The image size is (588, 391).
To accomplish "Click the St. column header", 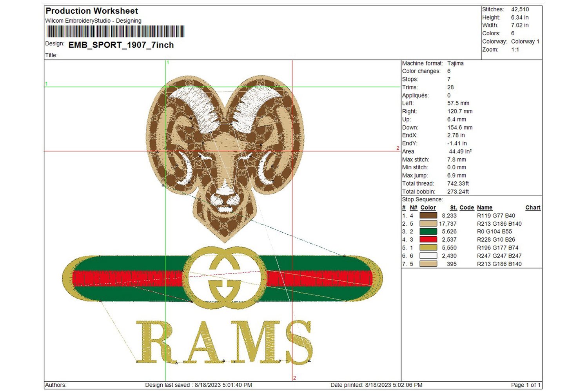I will click(453, 208).
